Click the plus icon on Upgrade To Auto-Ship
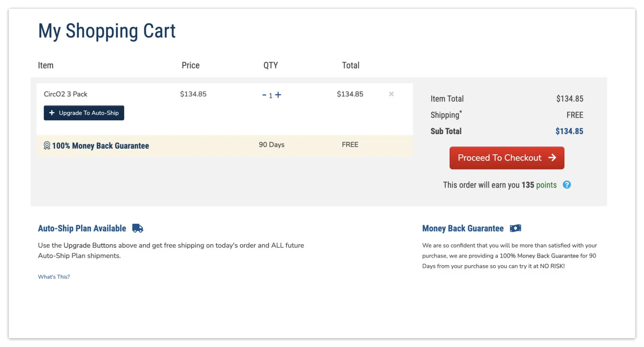The height and width of the screenshot is (347, 644). coord(52,113)
